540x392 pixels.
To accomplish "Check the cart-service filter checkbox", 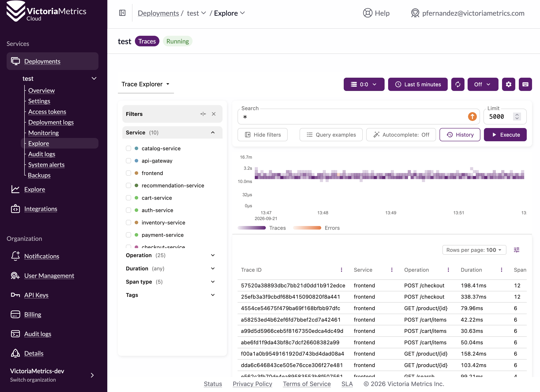I will (128, 198).
